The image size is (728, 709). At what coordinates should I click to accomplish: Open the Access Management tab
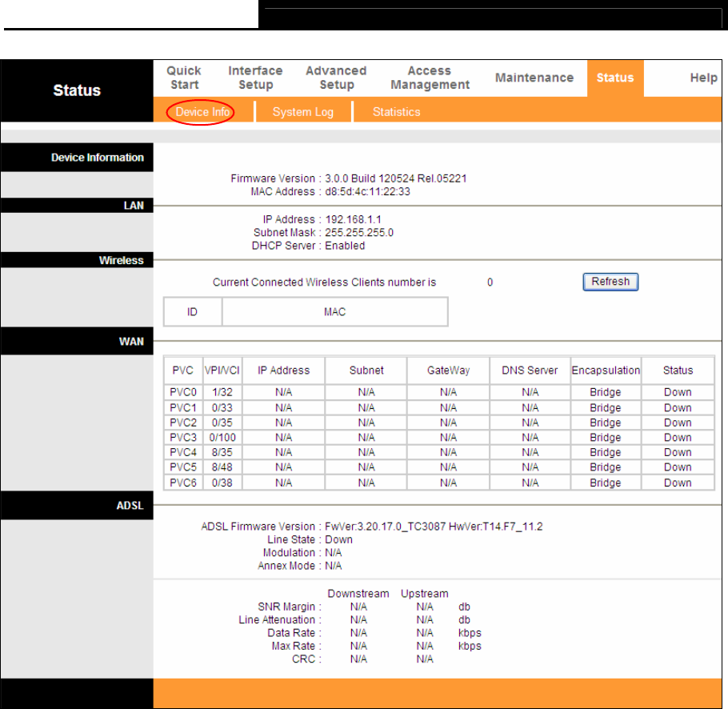coord(430,78)
